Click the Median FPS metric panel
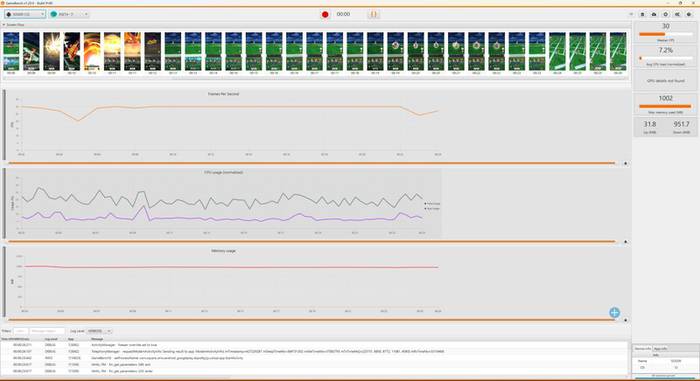The image size is (700, 381). click(665, 32)
